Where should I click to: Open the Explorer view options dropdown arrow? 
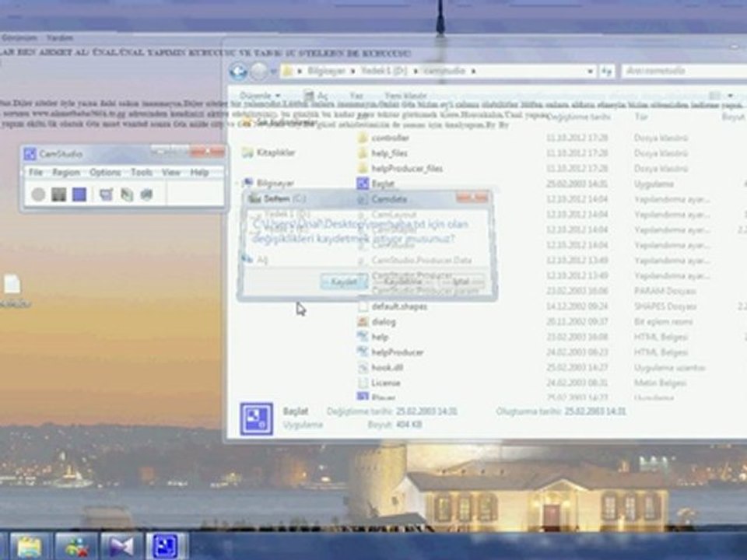(730, 96)
